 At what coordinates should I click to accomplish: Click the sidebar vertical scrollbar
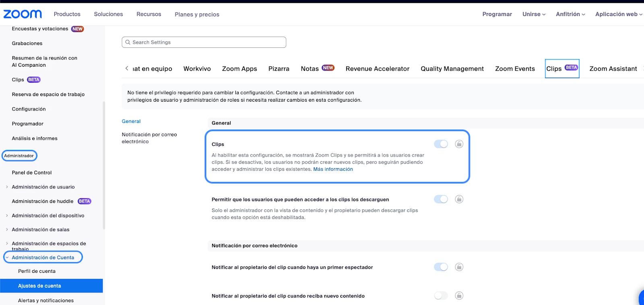(x=104, y=165)
